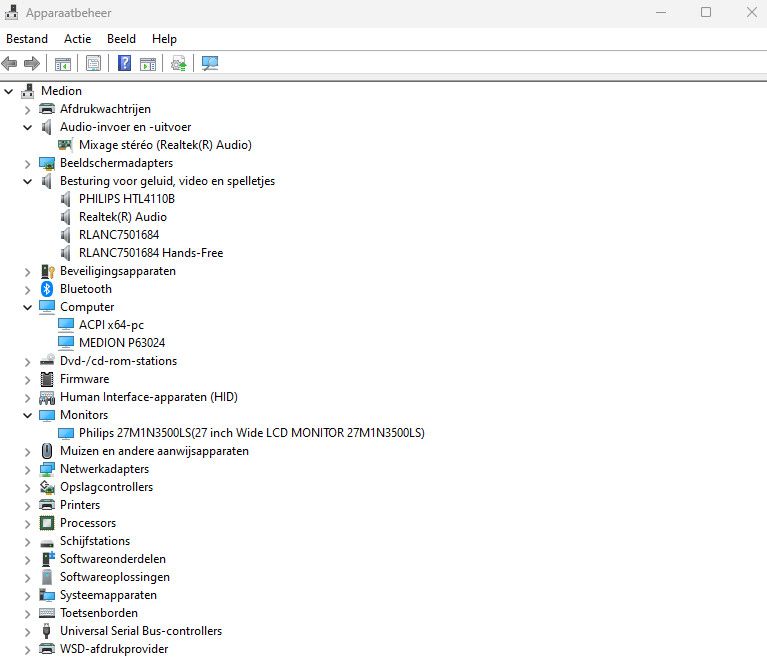Image resolution: width=767 pixels, height=667 pixels.
Task: Click the Bluetooth category icon
Action: (x=47, y=289)
